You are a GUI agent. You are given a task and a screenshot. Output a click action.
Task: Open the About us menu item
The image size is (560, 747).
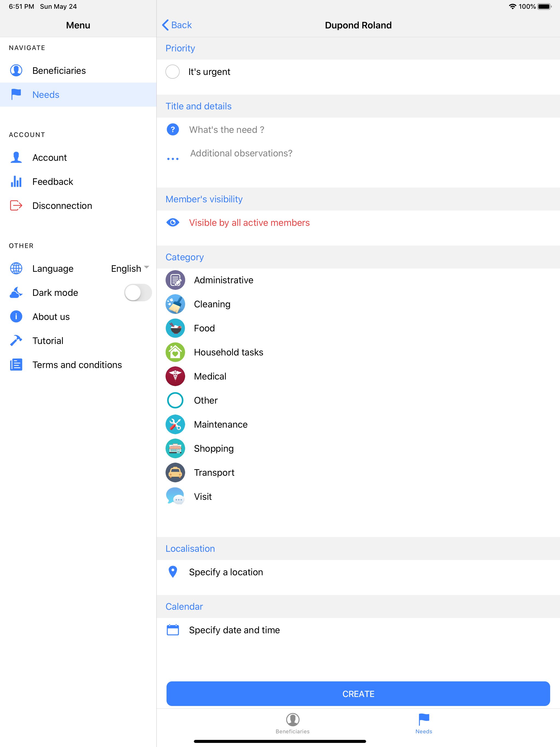tap(78, 316)
